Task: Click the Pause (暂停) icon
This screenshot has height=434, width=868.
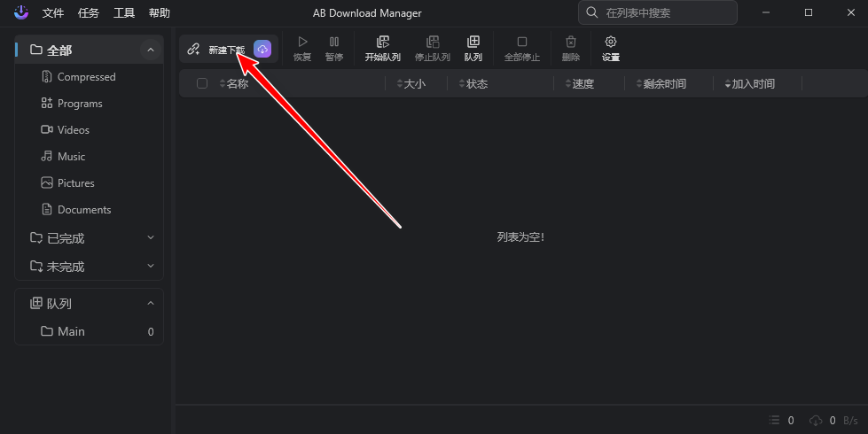Action: point(334,42)
